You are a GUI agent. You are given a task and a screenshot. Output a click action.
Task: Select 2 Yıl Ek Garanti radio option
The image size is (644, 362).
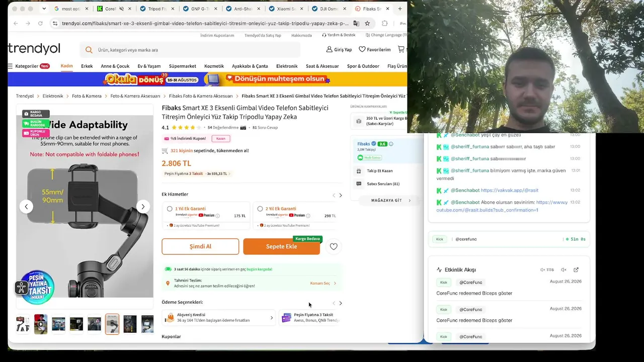pos(260,209)
